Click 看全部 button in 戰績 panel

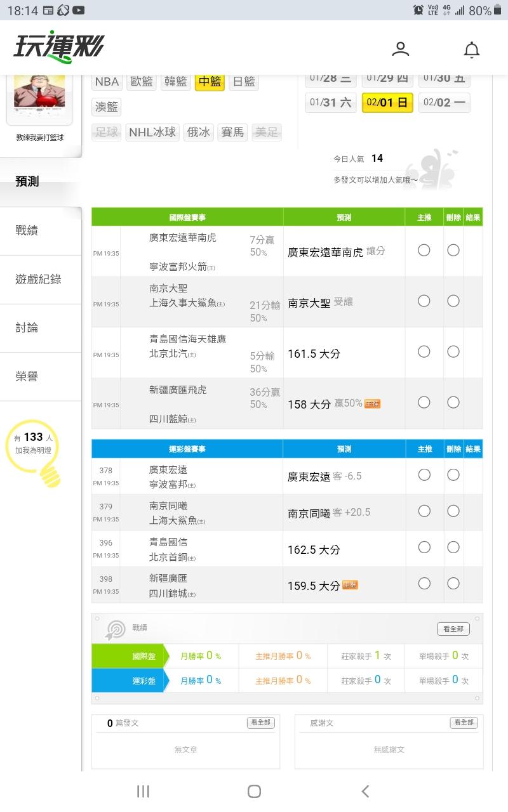tap(453, 629)
